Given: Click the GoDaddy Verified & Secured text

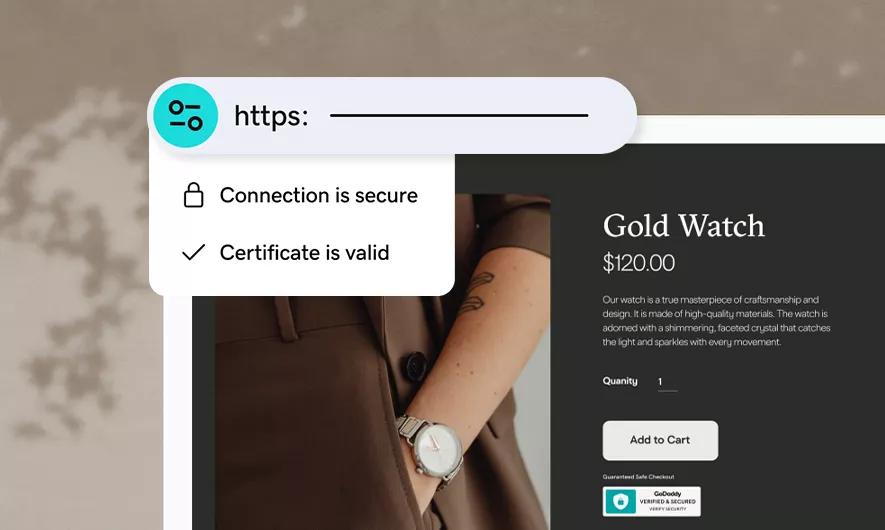Looking at the screenshot, I should click(667, 497).
